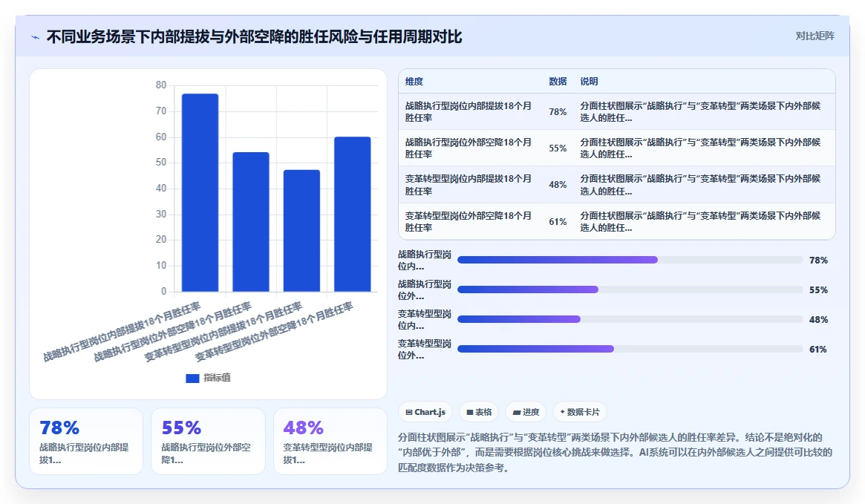Click the rightmost chart bar near 60
The height and width of the screenshot is (504, 865).
point(353,214)
